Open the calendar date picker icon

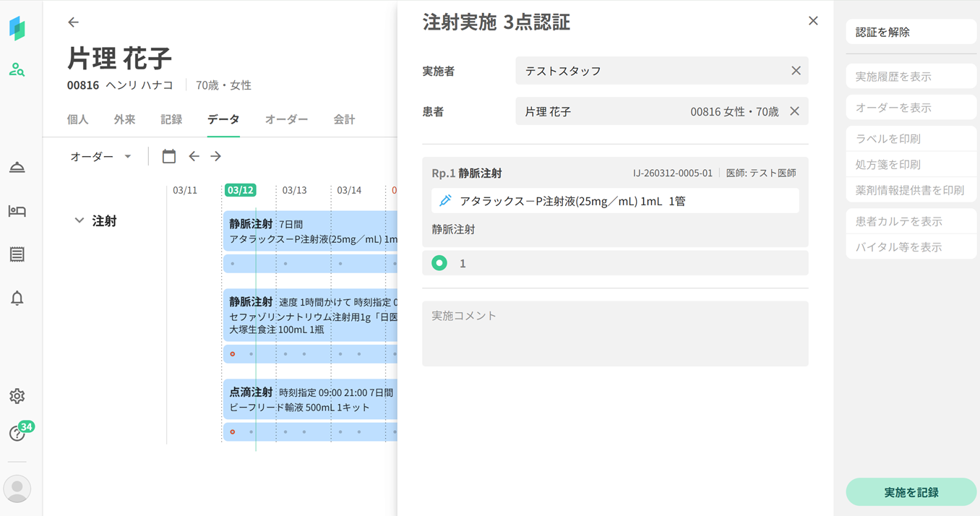(169, 156)
